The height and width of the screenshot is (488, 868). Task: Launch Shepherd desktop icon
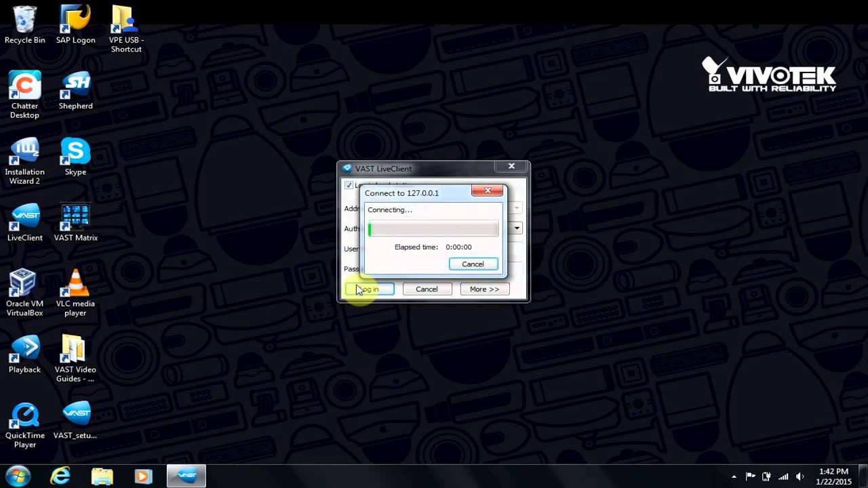[75, 91]
